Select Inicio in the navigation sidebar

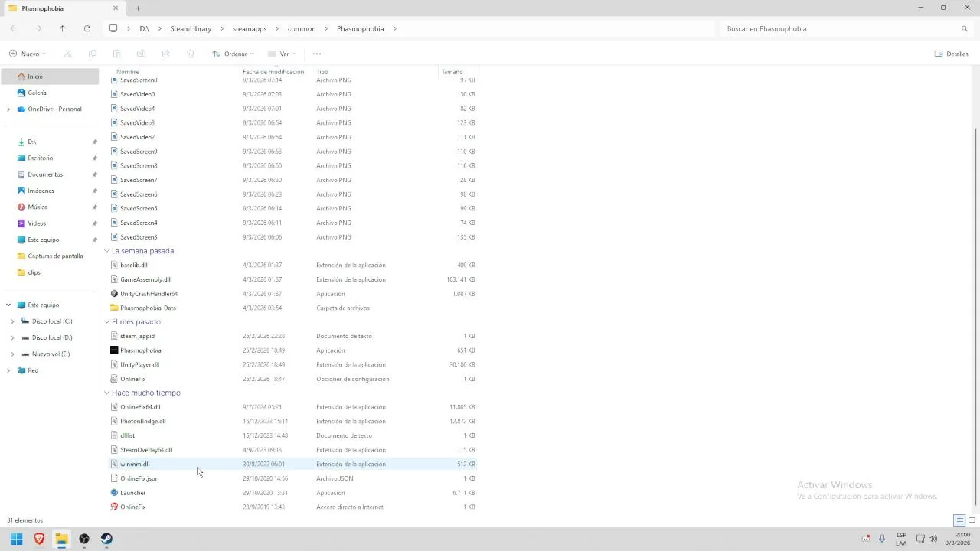(50, 77)
